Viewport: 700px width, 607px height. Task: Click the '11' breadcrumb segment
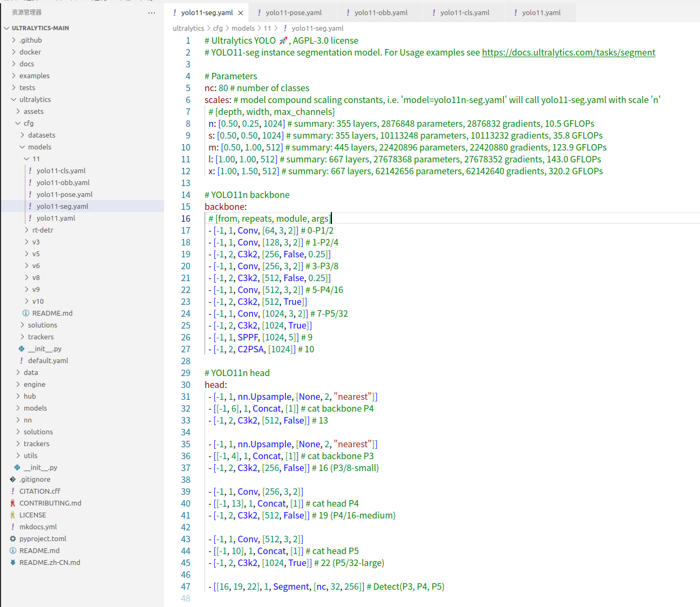point(267,28)
